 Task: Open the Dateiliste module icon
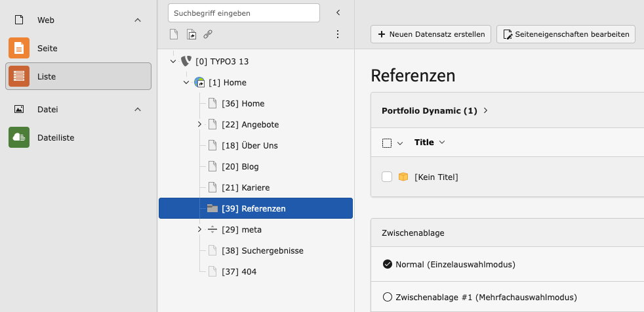click(19, 137)
